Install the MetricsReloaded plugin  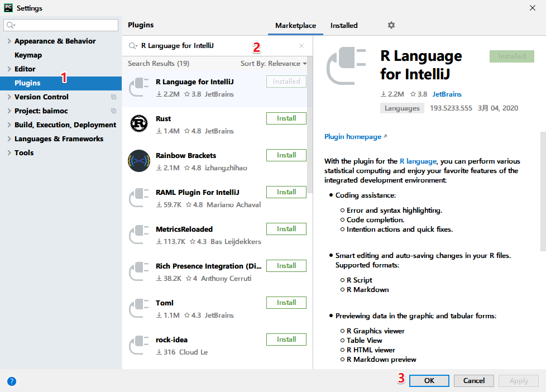[286, 229]
